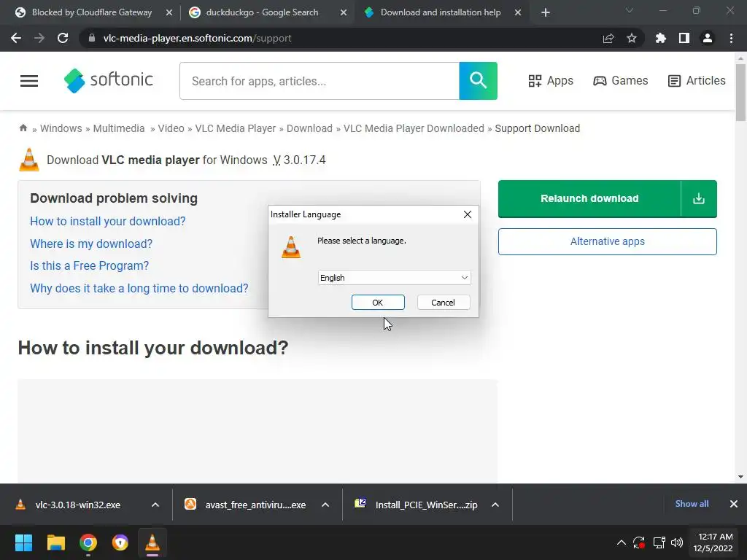The image size is (747, 560).
Task: Go to Windows breadcrumb link
Action: pos(61,128)
